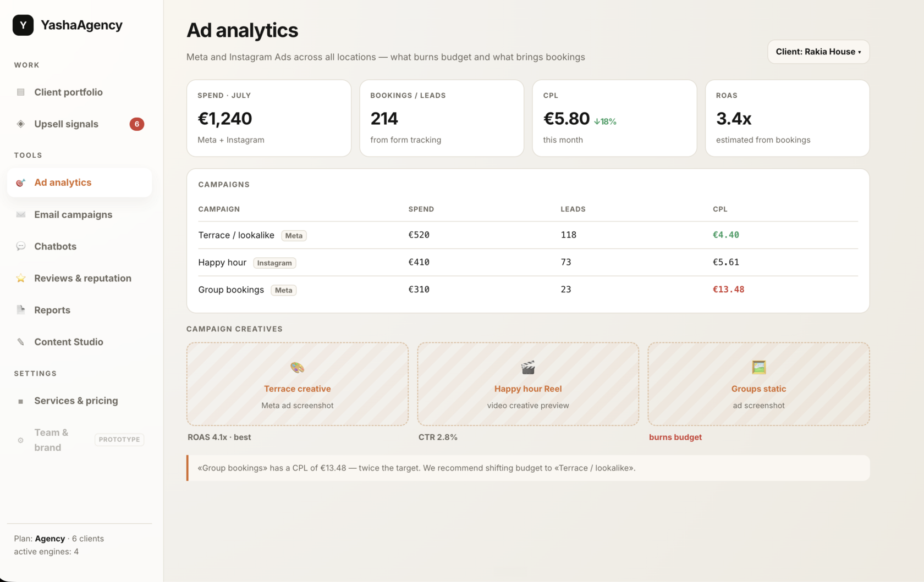Click the Upsell signals diamond icon

[x=21, y=124]
